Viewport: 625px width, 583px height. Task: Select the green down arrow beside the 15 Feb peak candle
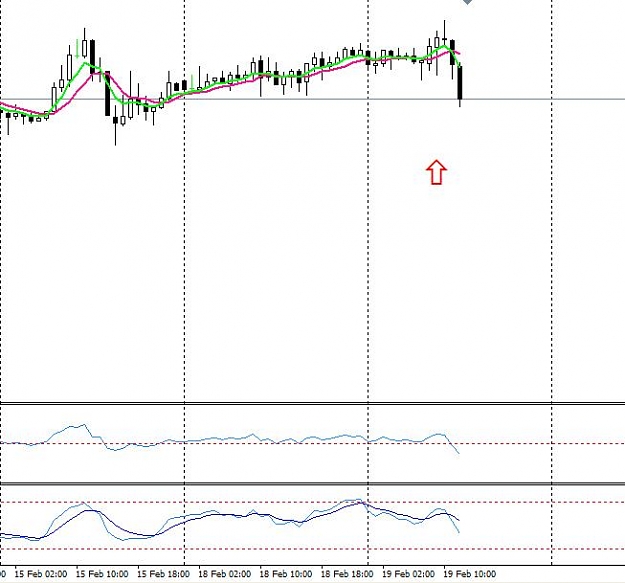(77, 48)
